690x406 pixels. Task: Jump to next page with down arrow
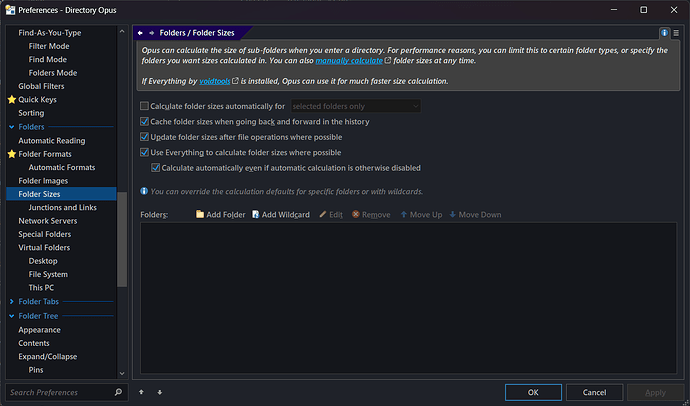click(160, 392)
